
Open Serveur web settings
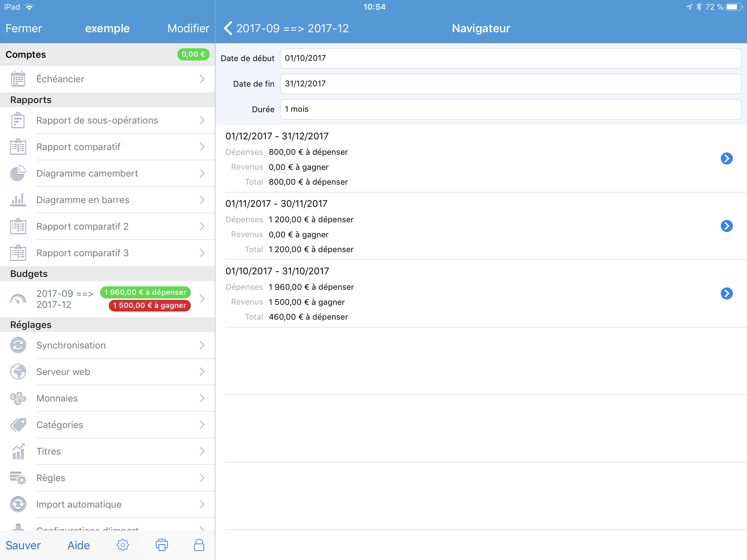coord(107,372)
